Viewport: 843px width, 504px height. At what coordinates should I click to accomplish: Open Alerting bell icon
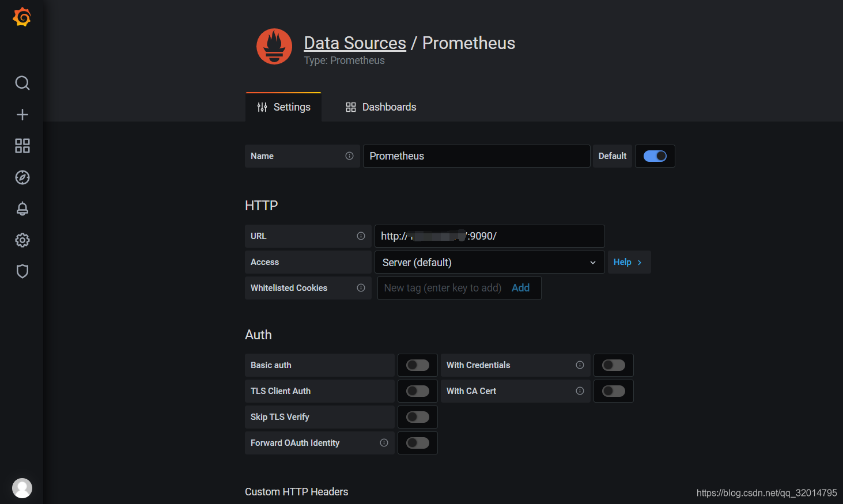[x=22, y=209]
